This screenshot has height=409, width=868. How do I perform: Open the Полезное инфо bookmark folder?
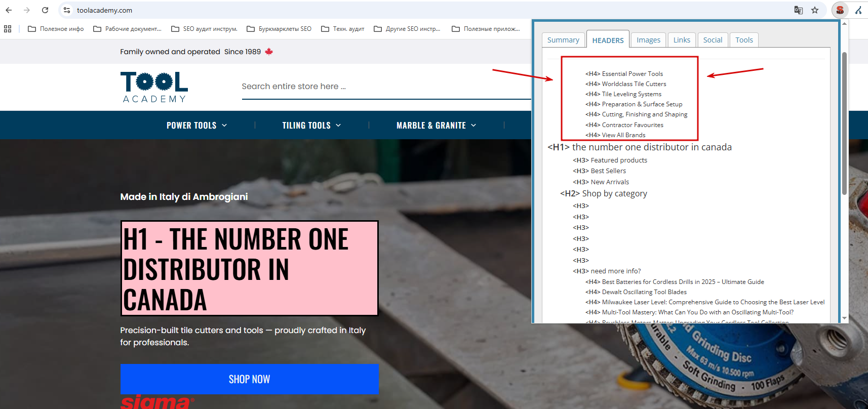[x=56, y=29]
